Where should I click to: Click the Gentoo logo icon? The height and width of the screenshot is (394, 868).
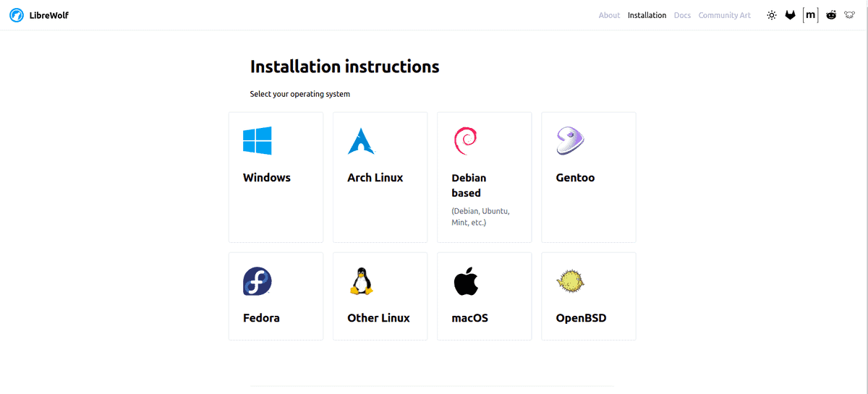[x=570, y=141]
